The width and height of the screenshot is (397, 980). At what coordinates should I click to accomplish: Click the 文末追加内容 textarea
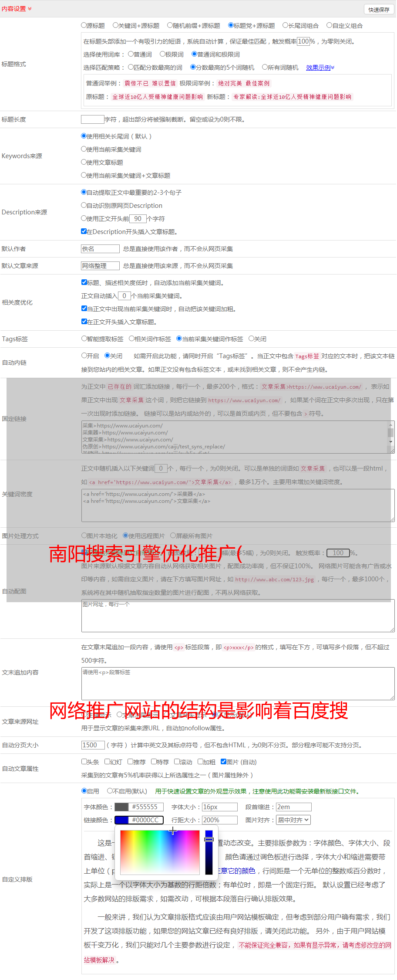238,684
